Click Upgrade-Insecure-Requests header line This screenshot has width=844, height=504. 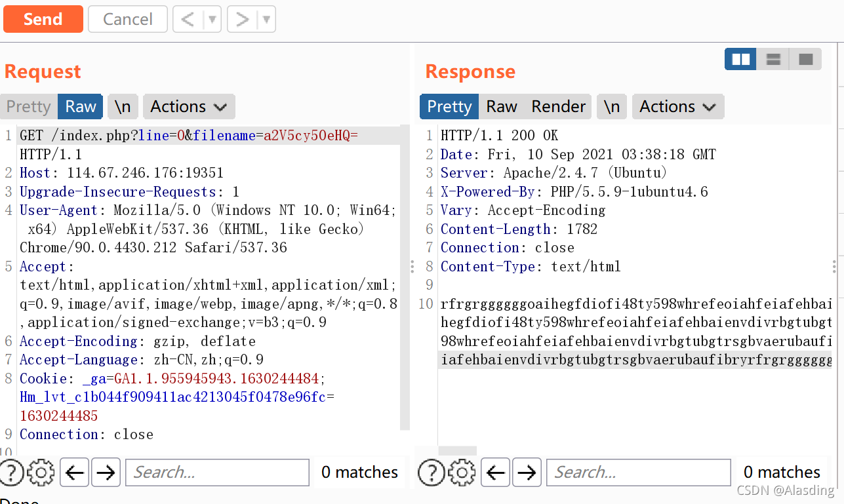tap(130, 192)
